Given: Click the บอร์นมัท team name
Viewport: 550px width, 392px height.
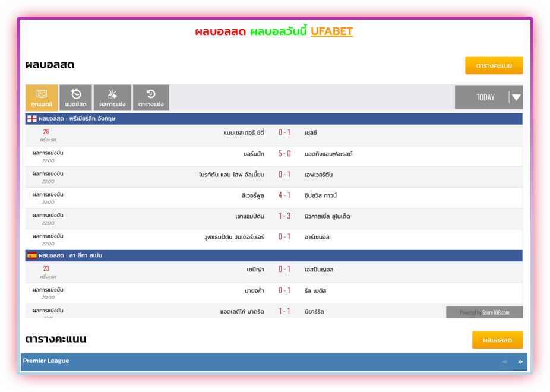Looking at the screenshot, I should coord(254,154).
